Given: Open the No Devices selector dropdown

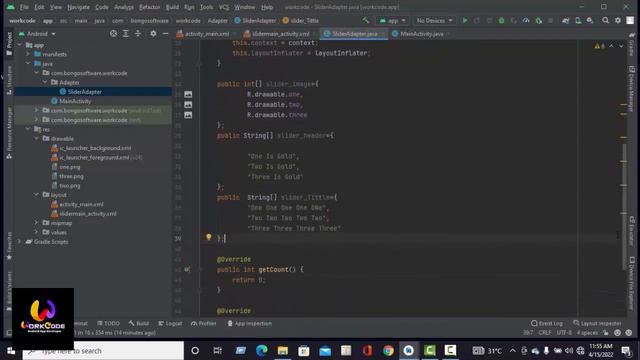Looking at the screenshot, I should click(x=434, y=20).
